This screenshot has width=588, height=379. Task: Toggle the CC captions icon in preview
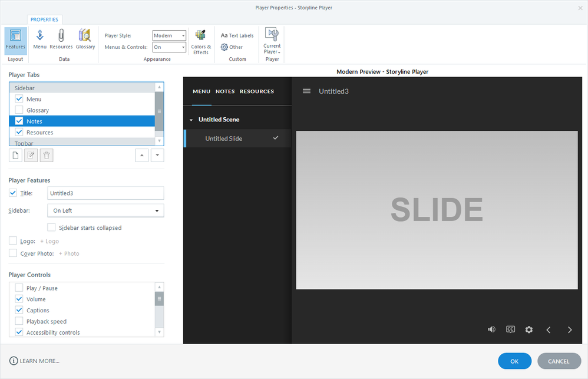511,329
